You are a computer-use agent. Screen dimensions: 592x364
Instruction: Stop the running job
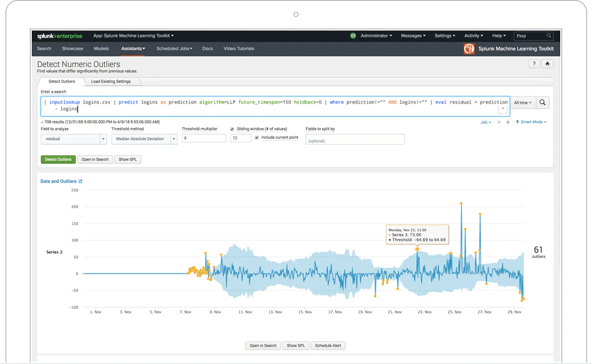point(508,122)
